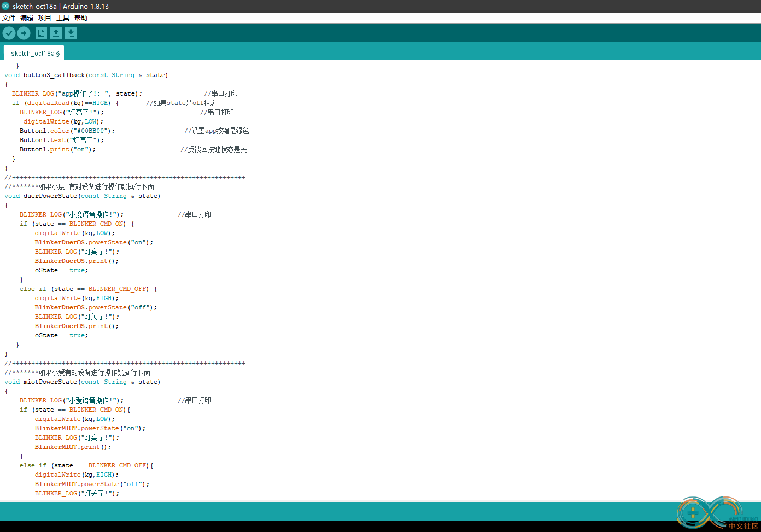Click 'BLINKER_LOG("小爱语音操作!");' line
Image resolution: width=761 pixels, height=532 pixels.
point(72,401)
